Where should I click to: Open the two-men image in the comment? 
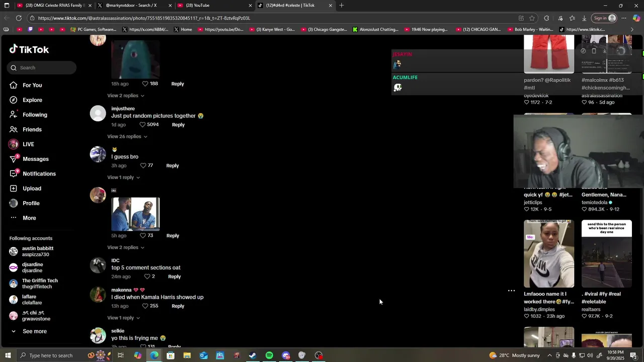[135, 214]
